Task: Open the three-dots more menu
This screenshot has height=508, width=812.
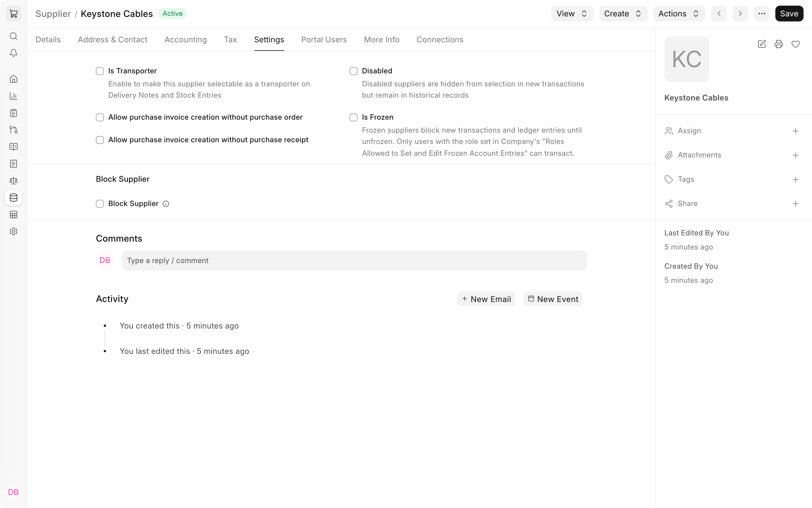Action: click(x=762, y=14)
